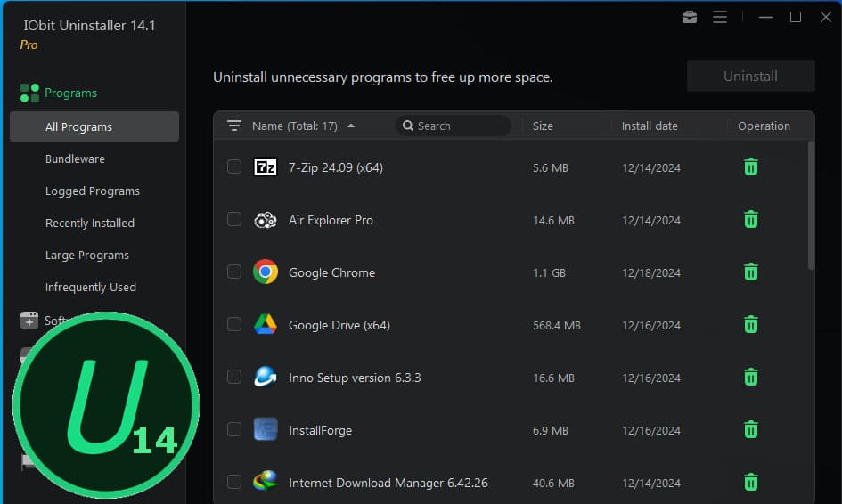Screen dimensions: 842x504
Task: Click the trash icon for Google Chrome
Action: pyautogui.click(x=751, y=272)
